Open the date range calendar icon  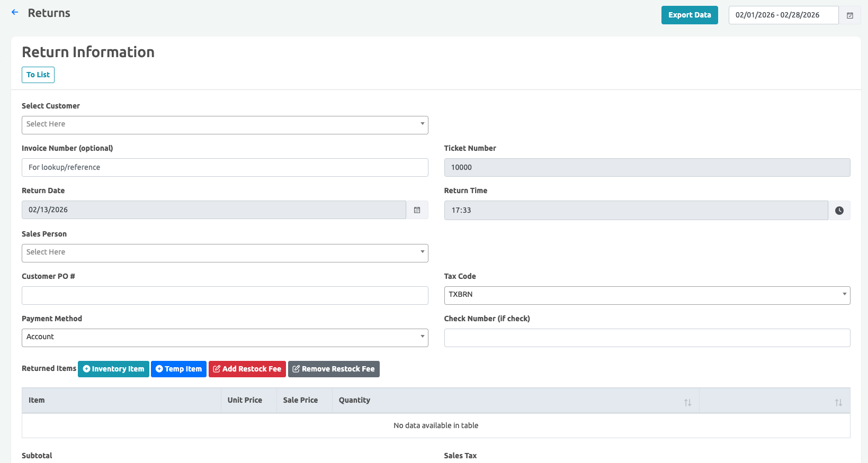849,15
